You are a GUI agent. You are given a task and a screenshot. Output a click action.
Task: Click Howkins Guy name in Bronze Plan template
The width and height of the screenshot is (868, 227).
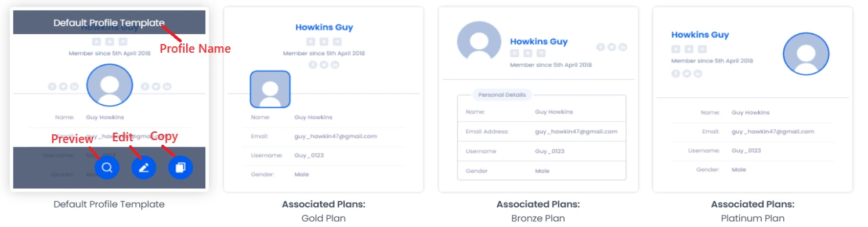tap(538, 42)
